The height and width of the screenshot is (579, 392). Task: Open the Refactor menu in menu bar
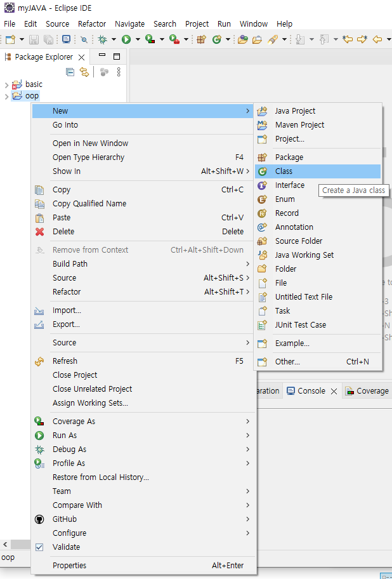point(92,24)
